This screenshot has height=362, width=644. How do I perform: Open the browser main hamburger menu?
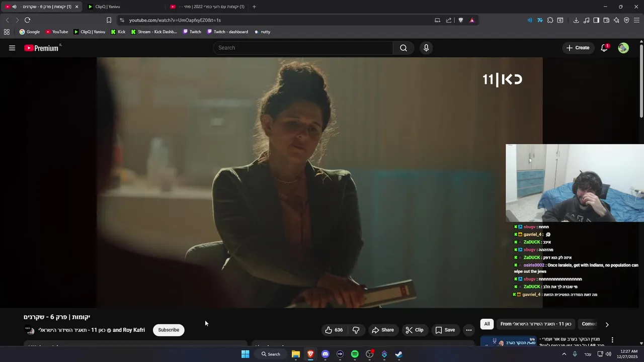click(637, 20)
